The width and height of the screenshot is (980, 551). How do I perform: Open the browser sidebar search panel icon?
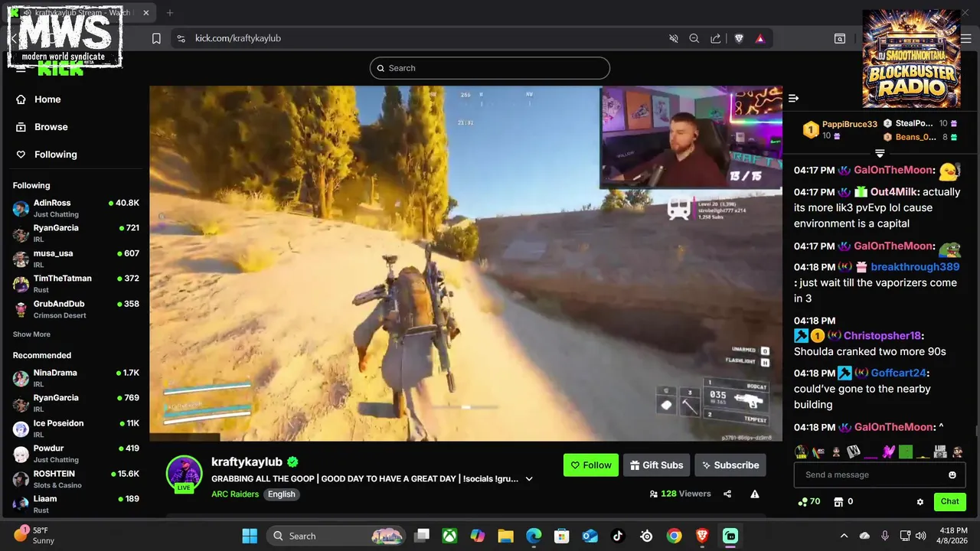(x=840, y=38)
